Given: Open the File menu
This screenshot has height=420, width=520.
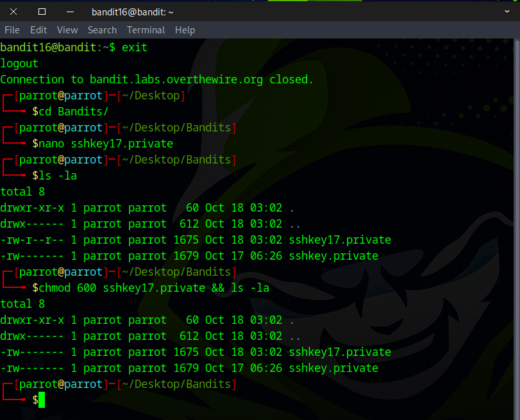Looking at the screenshot, I should (x=12, y=30).
